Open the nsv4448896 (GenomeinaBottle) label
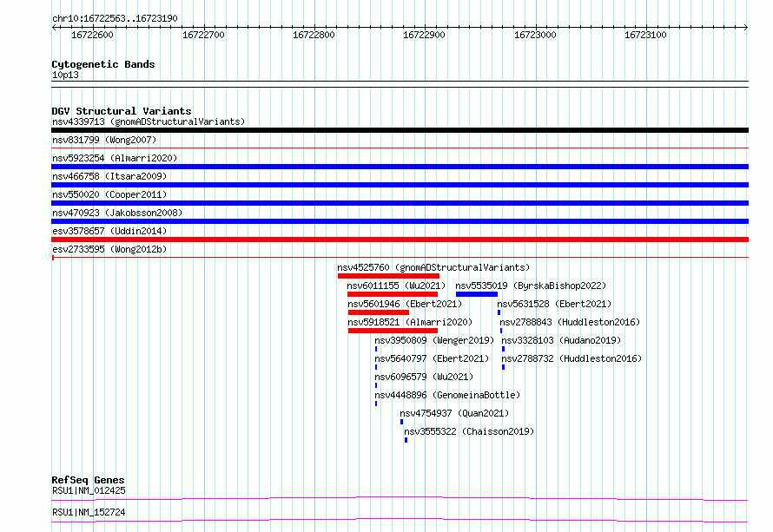 [x=447, y=395]
